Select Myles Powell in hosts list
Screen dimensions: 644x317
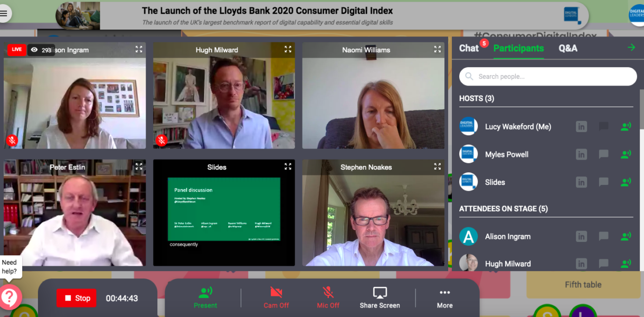(507, 155)
